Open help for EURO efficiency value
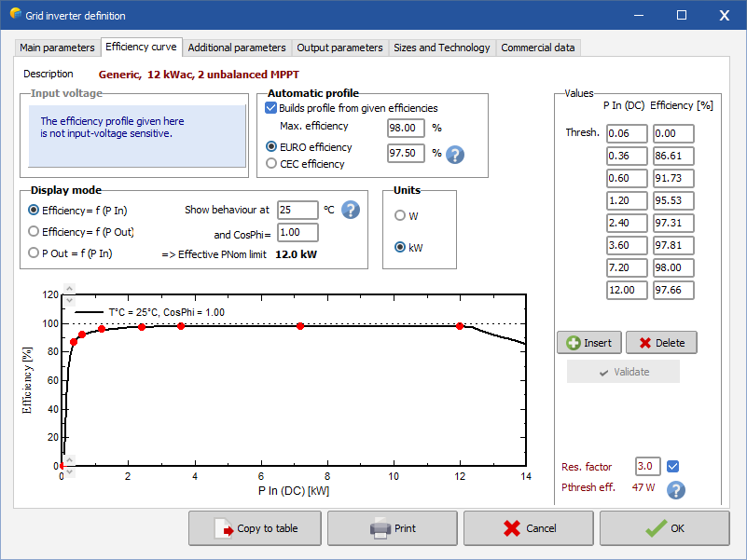The width and height of the screenshot is (747, 560). (455, 155)
